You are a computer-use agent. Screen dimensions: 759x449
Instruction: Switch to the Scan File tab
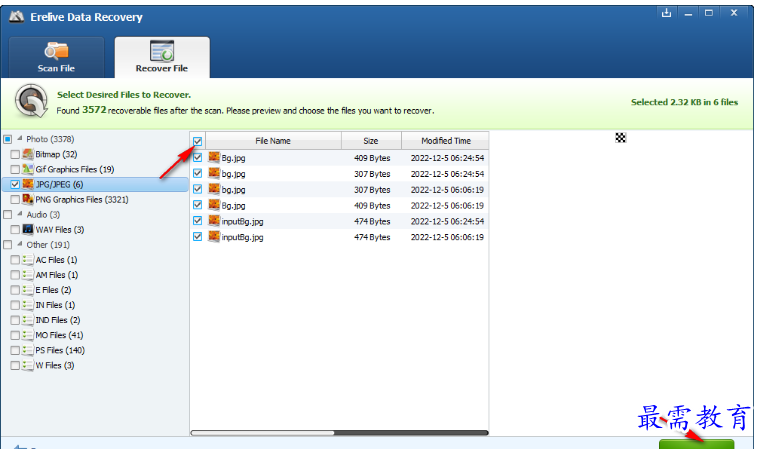click(56, 57)
